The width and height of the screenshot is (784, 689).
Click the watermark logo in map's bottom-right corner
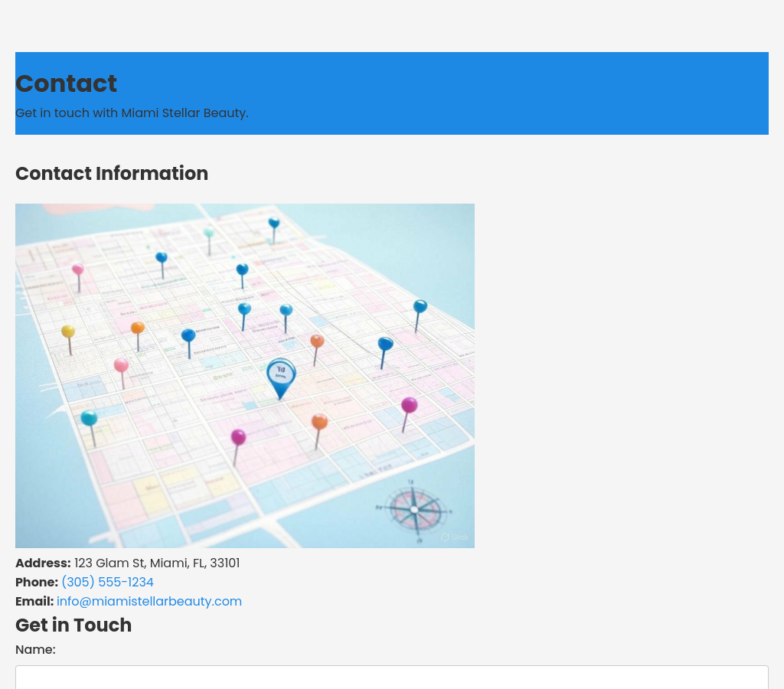(x=454, y=537)
